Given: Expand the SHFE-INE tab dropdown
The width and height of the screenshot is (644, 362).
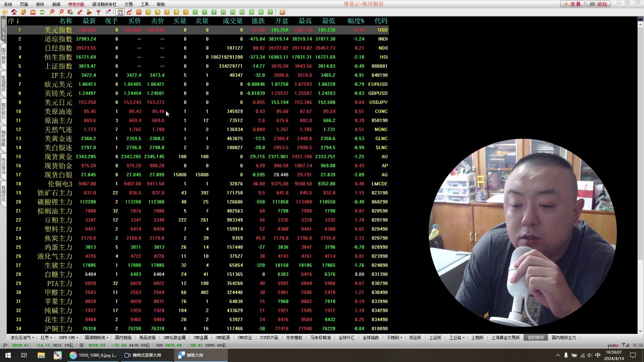Looking at the screenshot, I should [77, 338].
